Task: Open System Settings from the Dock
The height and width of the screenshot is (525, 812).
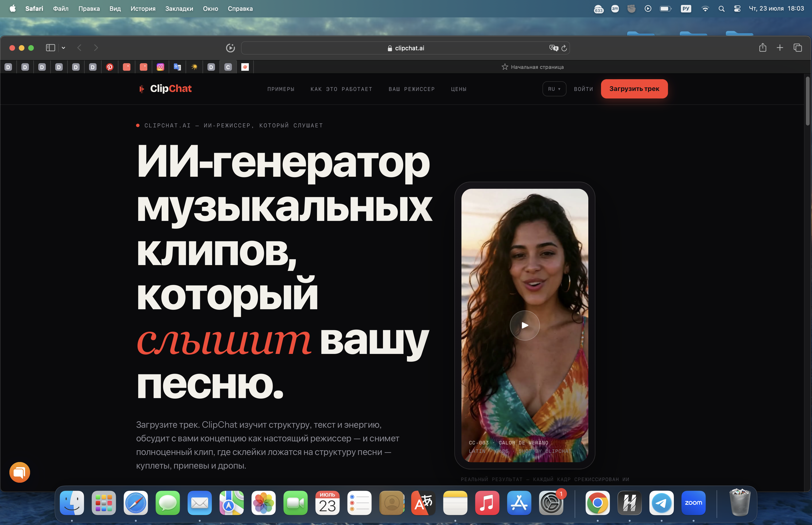Action: 551,503
